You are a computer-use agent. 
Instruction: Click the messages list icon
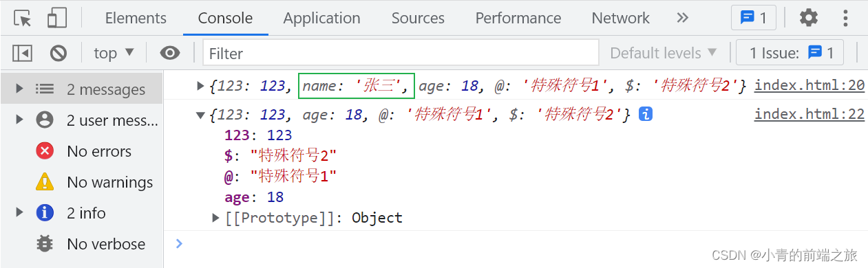(45, 89)
